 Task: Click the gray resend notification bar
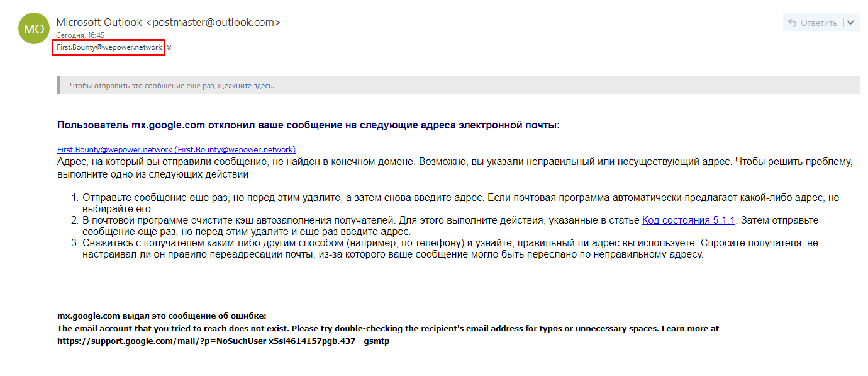tap(458, 85)
